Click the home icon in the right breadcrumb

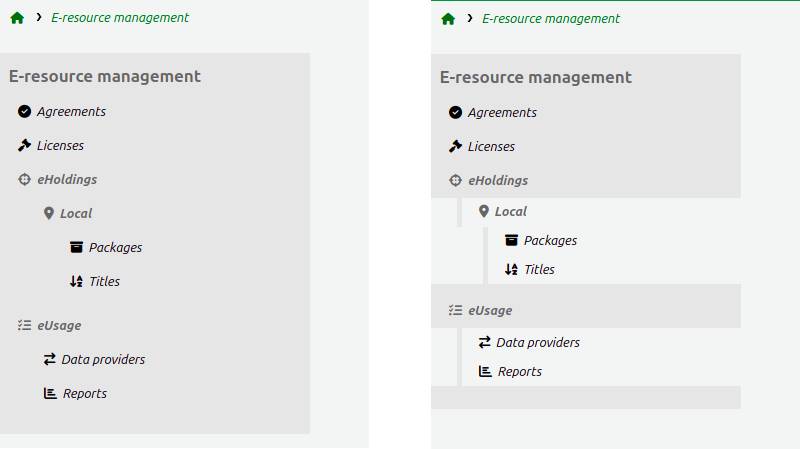pyautogui.click(x=448, y=19)
